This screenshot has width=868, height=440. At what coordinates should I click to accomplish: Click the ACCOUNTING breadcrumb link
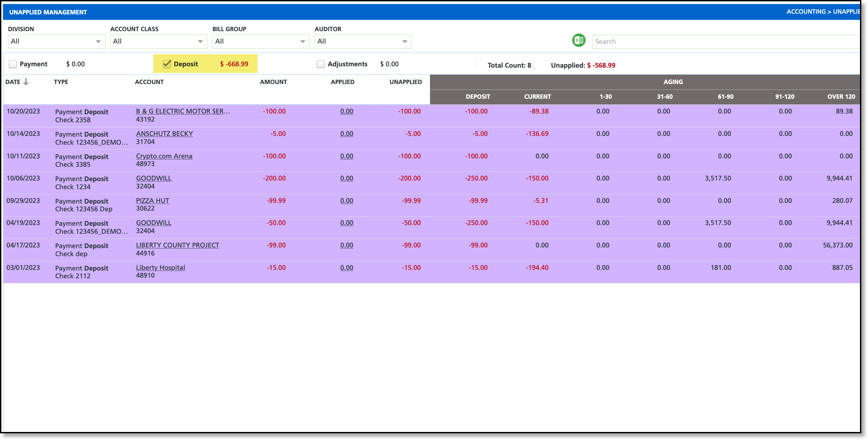click(806, 12)
